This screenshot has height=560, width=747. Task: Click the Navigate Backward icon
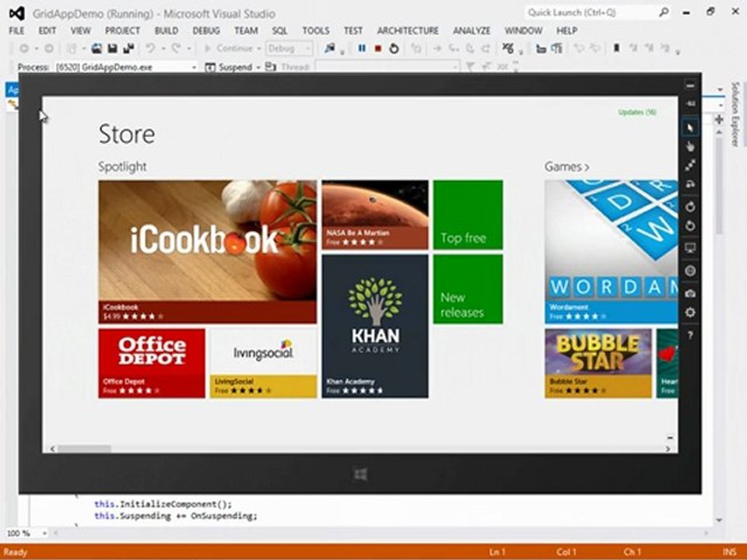tap(24, 48)
